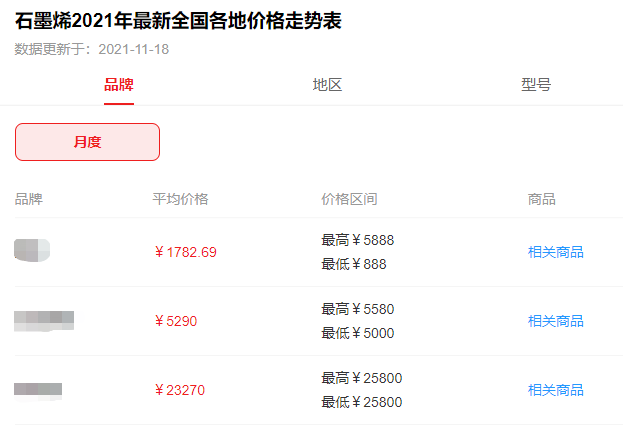Click the brand logo in the ￥23270 row
Viewport: 623px width, 427px height.
pyautogui.click(x=38, y=389)
